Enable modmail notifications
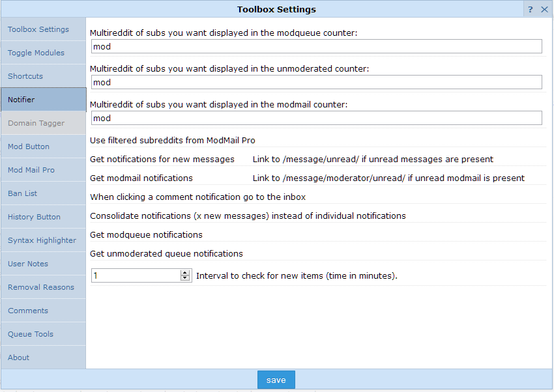The height and width of the screenshot is (392, 554). point(143,178)
